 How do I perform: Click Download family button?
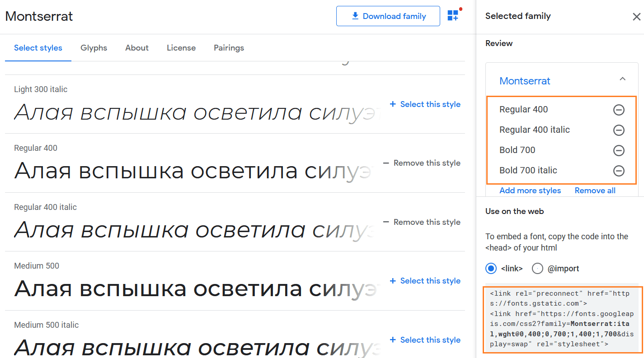(388, 16)
